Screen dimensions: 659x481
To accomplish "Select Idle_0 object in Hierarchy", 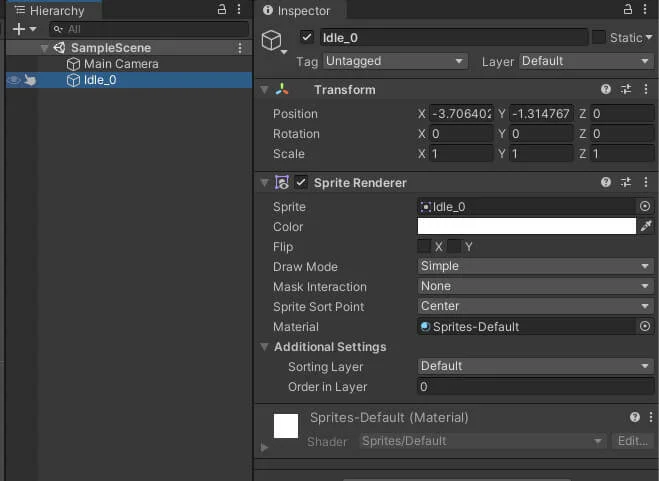I will (129, 80).
